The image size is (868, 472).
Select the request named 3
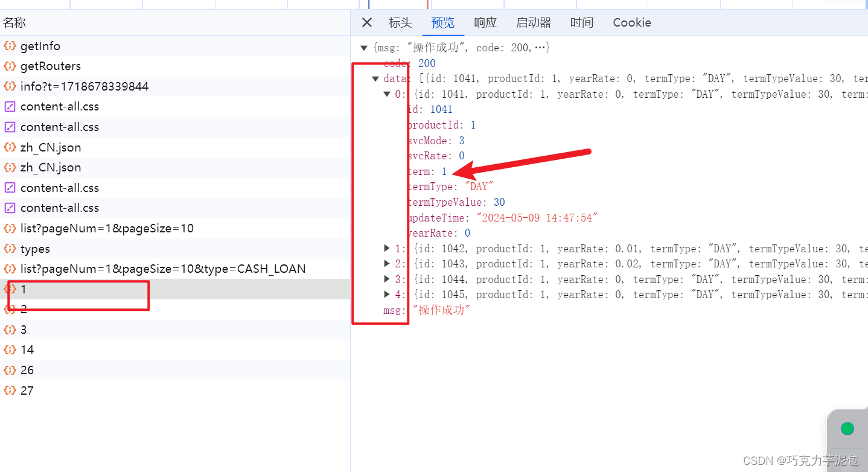175,330
